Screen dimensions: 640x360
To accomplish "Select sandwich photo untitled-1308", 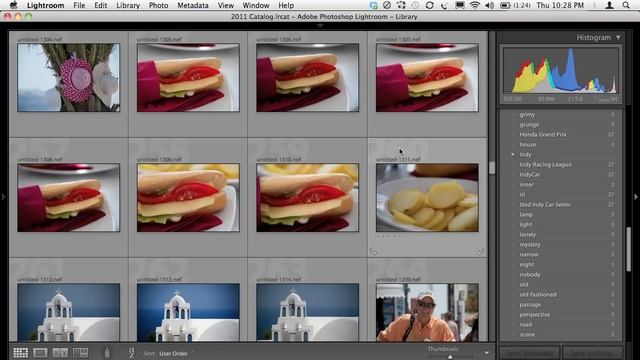I will click(x=69, y=198).
